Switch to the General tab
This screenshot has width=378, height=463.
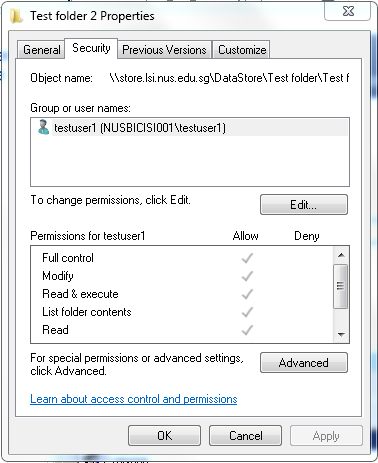(x=41, y=50)
